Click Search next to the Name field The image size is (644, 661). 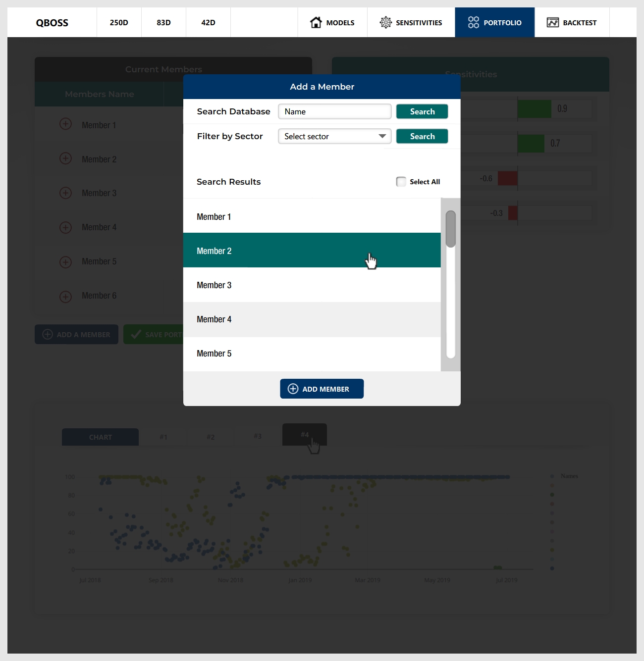point(422,111)
